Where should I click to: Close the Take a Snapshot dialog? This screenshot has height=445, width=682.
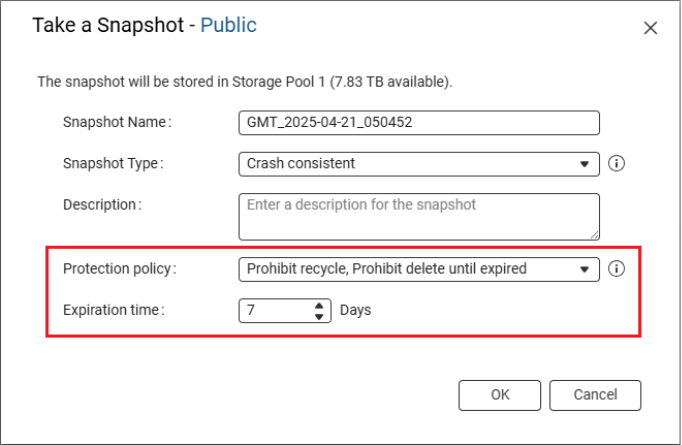pyautogui.click(x=650, y=28)
